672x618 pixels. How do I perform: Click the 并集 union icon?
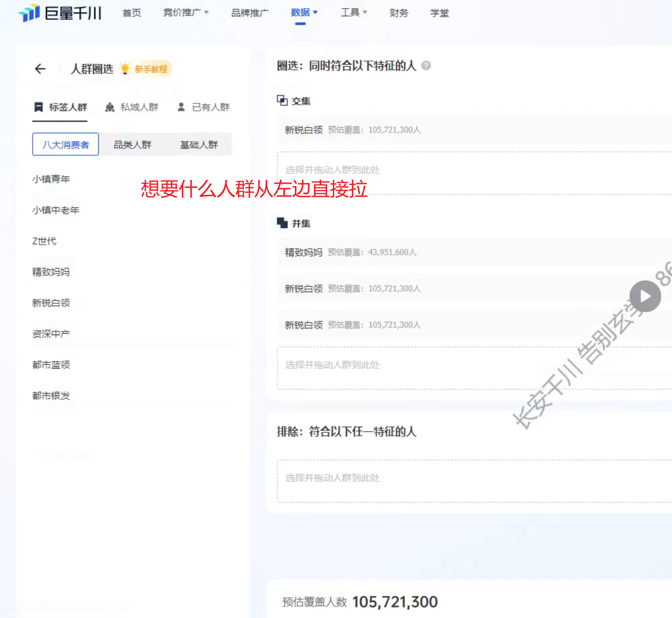(x=282, y=223)
